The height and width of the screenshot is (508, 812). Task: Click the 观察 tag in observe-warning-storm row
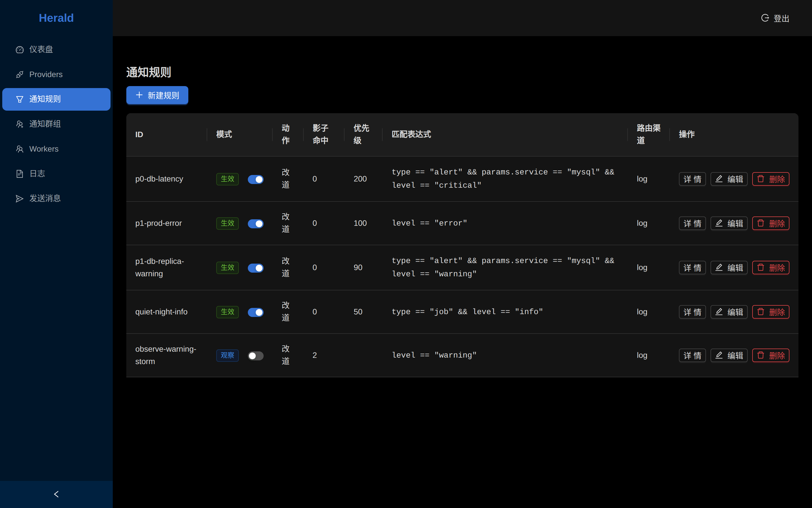228,356
